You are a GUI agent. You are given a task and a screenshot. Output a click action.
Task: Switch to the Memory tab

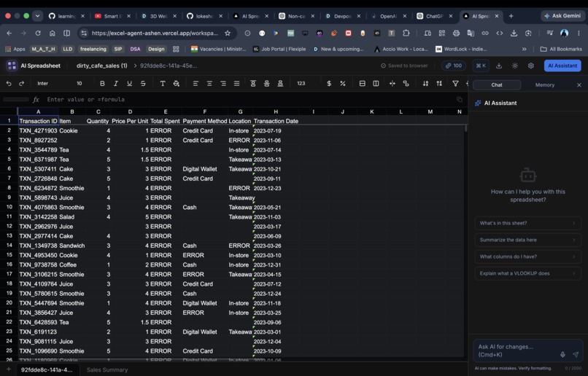coord(544,85)
